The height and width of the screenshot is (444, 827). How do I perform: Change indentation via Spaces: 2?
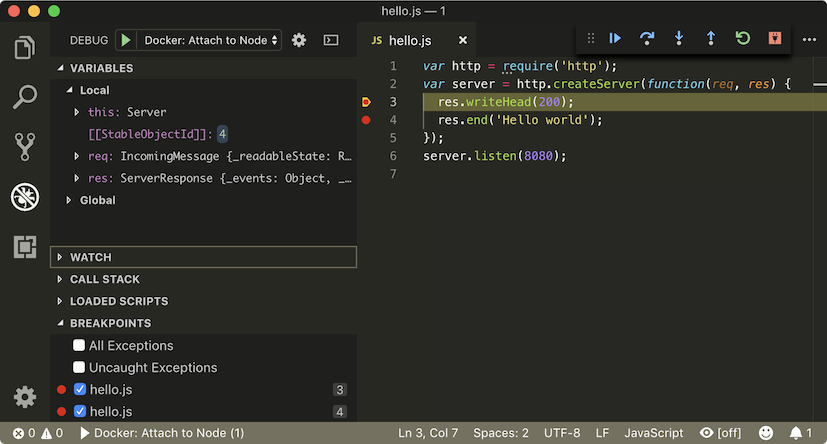tap(501, 433)
